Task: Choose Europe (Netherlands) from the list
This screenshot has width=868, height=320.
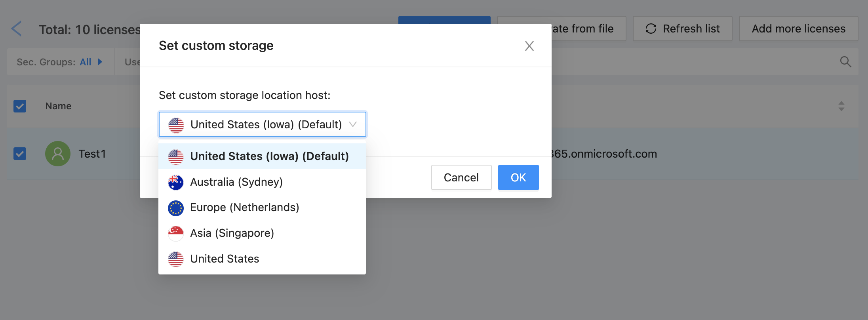Action: tap(244, 208)
